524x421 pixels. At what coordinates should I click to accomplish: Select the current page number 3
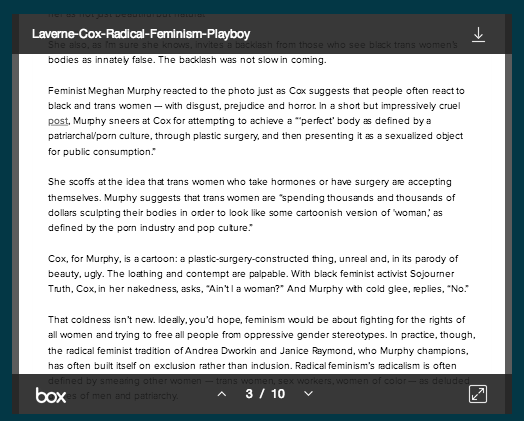pos(249,394)
